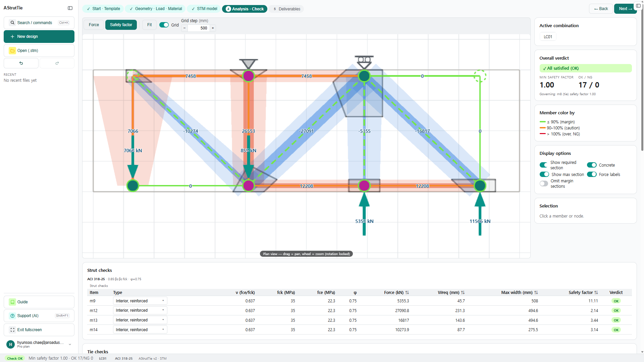The image size is (644, 362).
Task: Click the Check OK status badge
Action: [15, 358]
